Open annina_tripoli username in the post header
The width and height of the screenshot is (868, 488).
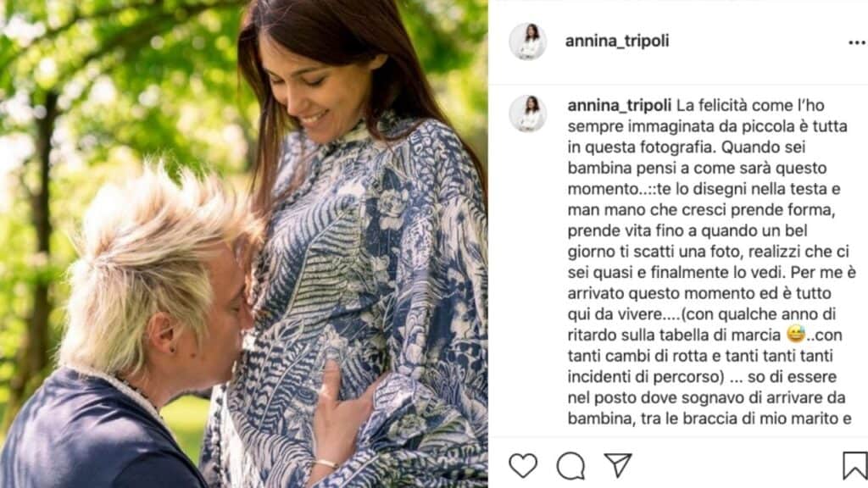(617, 41)
